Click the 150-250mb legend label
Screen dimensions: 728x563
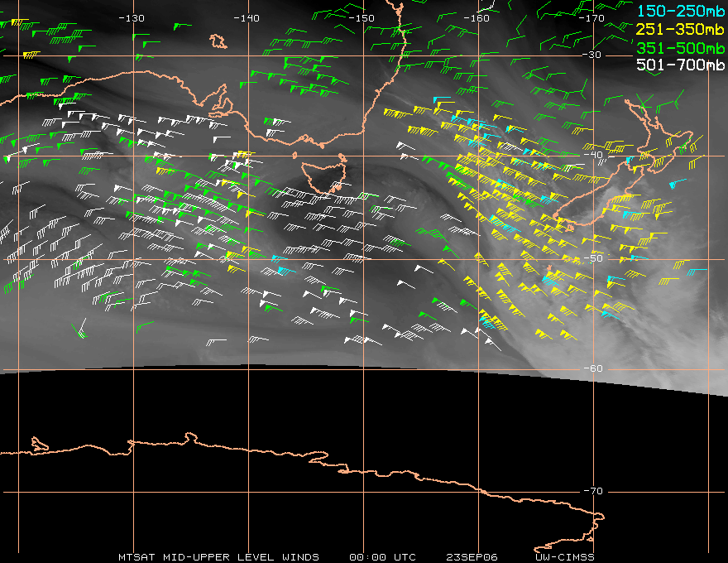pos(680,11)
